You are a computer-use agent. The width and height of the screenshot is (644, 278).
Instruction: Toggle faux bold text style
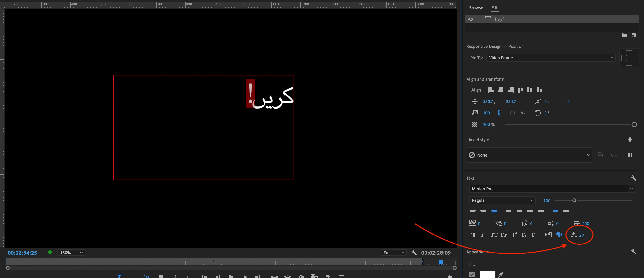[473, 235]
